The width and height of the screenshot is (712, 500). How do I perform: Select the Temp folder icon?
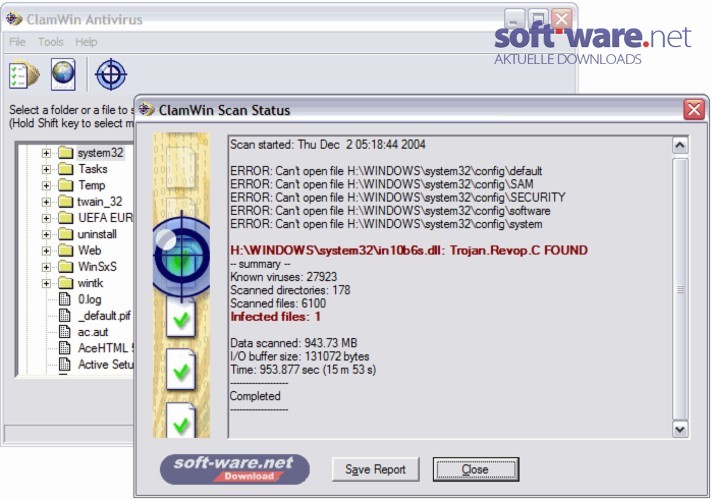(66, 185)
